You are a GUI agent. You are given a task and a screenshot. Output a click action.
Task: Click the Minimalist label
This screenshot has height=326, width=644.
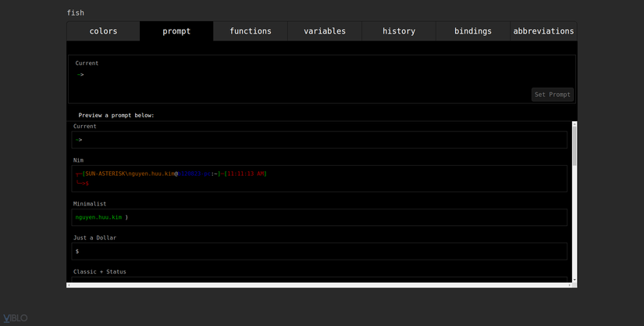(90, 204)
